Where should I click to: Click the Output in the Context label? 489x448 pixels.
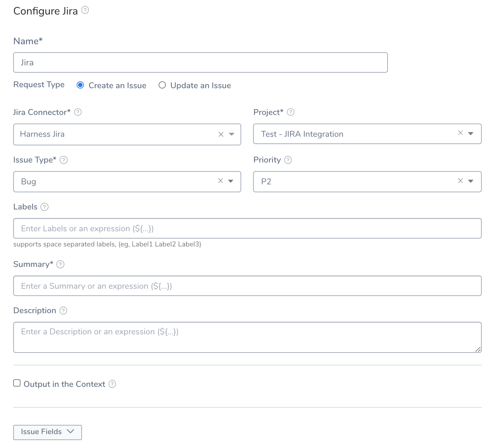pos(64,384)
